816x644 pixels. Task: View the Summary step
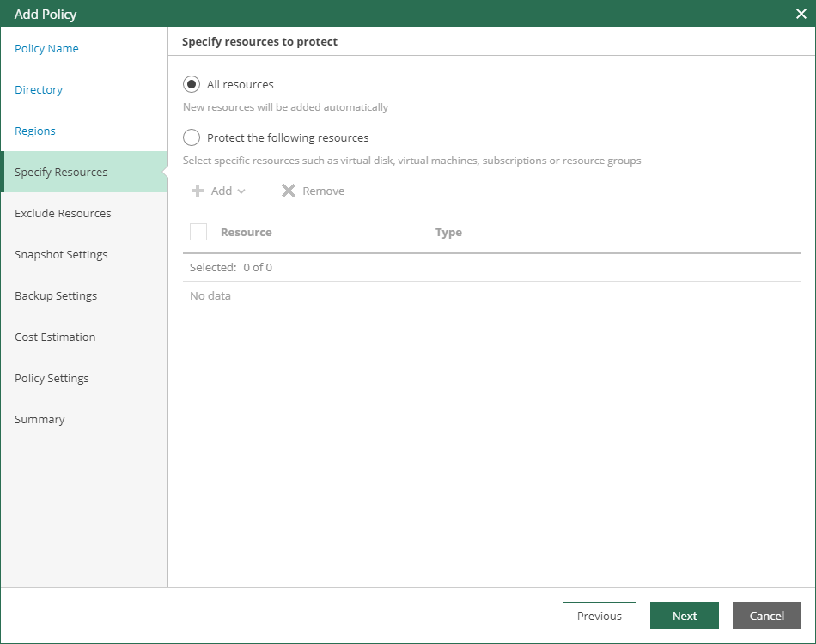pos(40,419)
